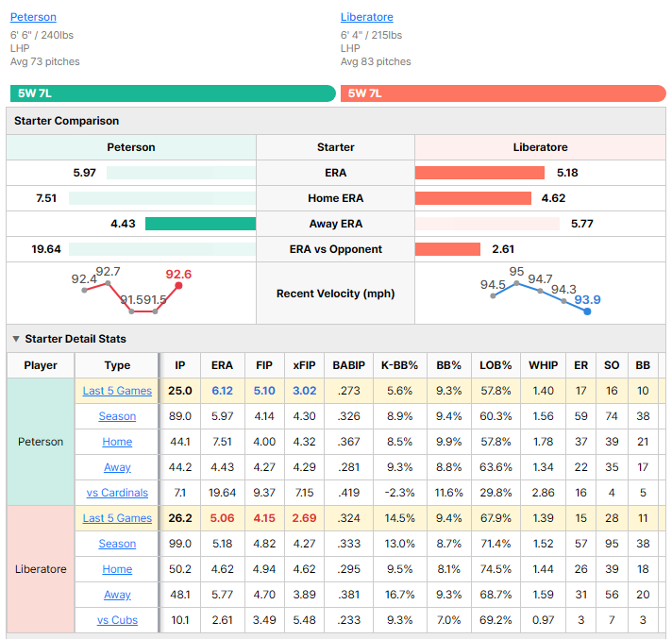Click the Player column header
Screen dimensions: 672x639
41,365
